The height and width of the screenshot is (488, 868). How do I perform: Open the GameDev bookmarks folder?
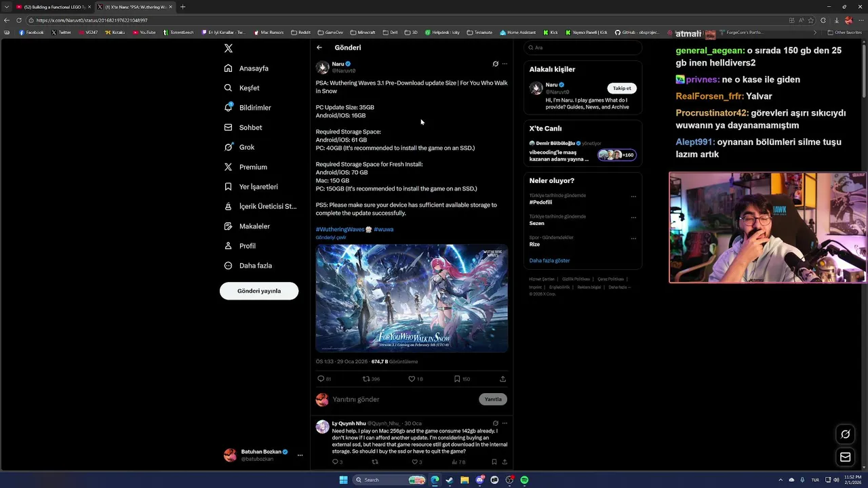coord(330,32)
